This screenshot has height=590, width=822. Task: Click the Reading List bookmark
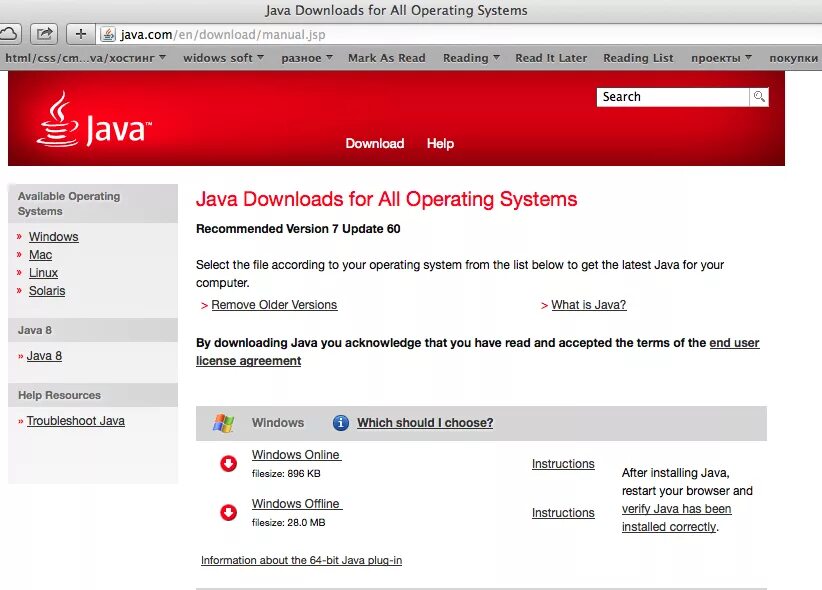click(638, 58)
